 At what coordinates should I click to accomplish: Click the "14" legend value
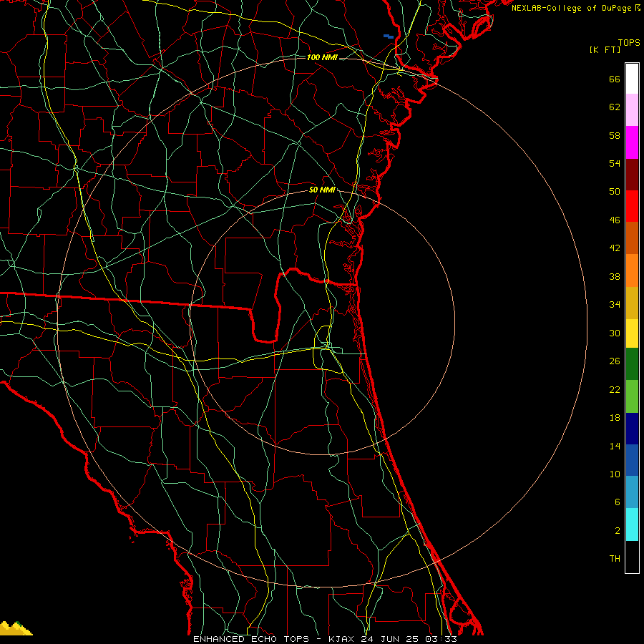coord(615,446)
